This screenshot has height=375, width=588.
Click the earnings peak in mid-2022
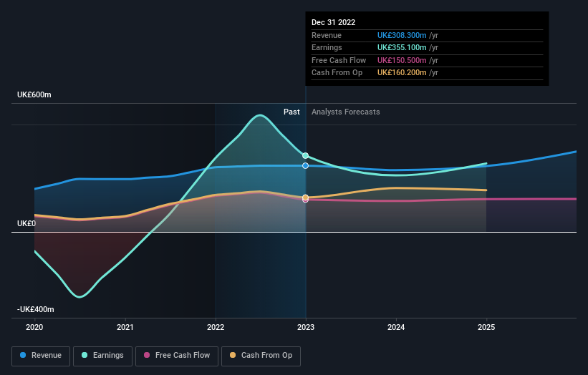click(260, 115)
